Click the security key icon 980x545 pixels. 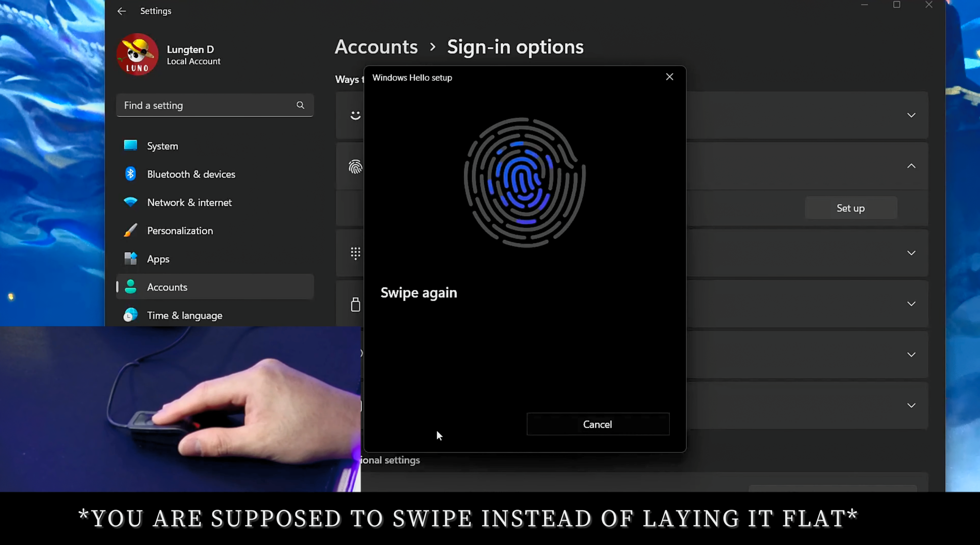[355, 304]
